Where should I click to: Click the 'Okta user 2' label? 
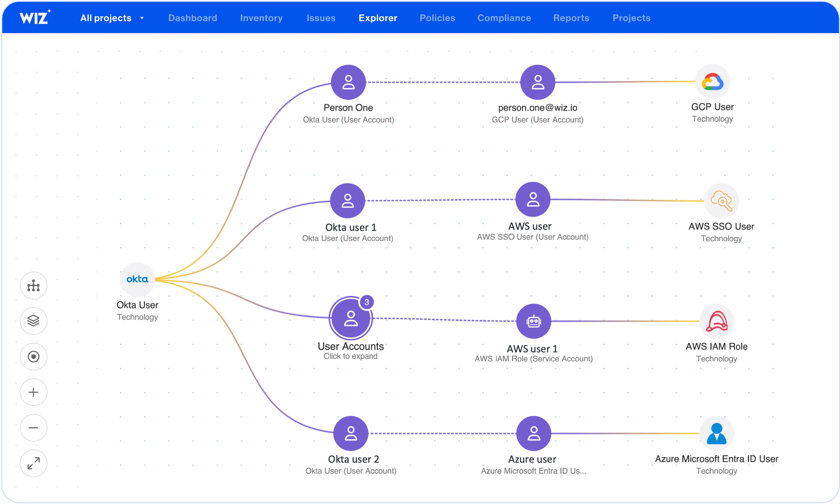pos(353,459)
